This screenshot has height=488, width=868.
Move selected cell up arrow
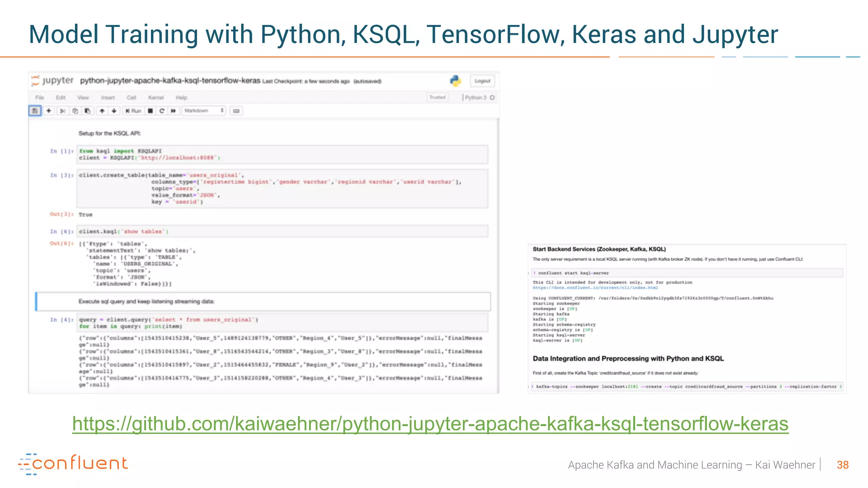pyautogui.click(x=102, y=111)
